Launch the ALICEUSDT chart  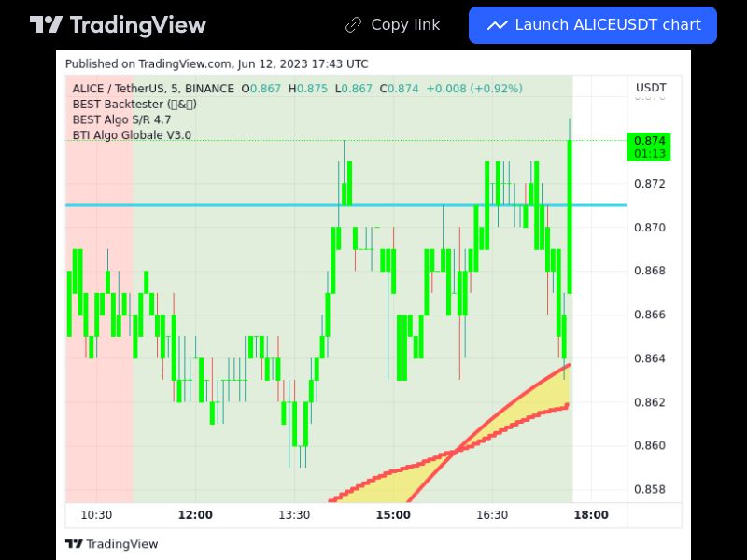coord(593,25)
